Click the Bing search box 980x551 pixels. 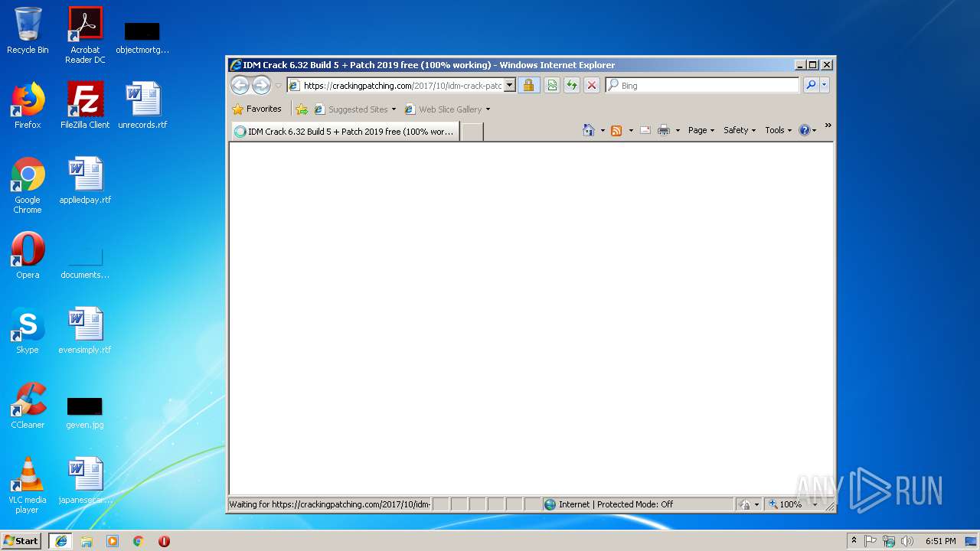702,86
